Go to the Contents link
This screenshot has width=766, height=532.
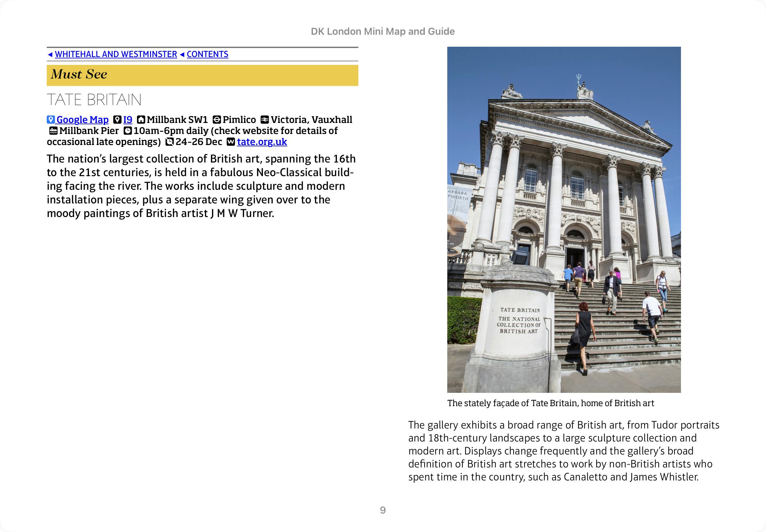click(207, 54)
